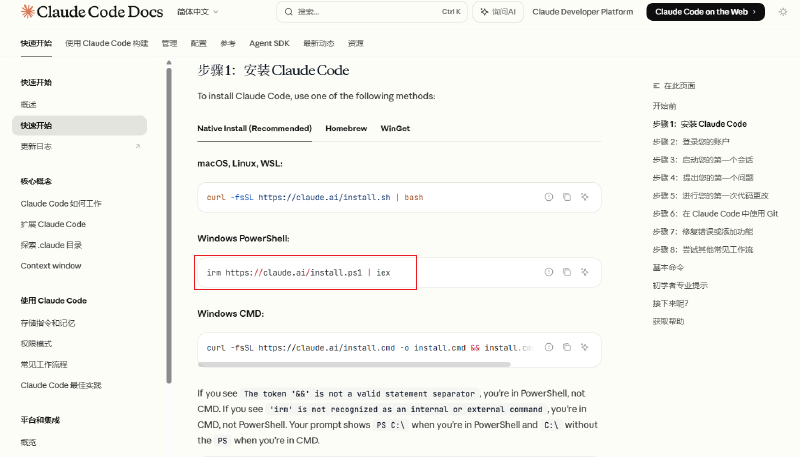Open 存储指令和记忆 sidebar page
The width and height of the screenshot is (800, 457).
click(x=48, y=323)
